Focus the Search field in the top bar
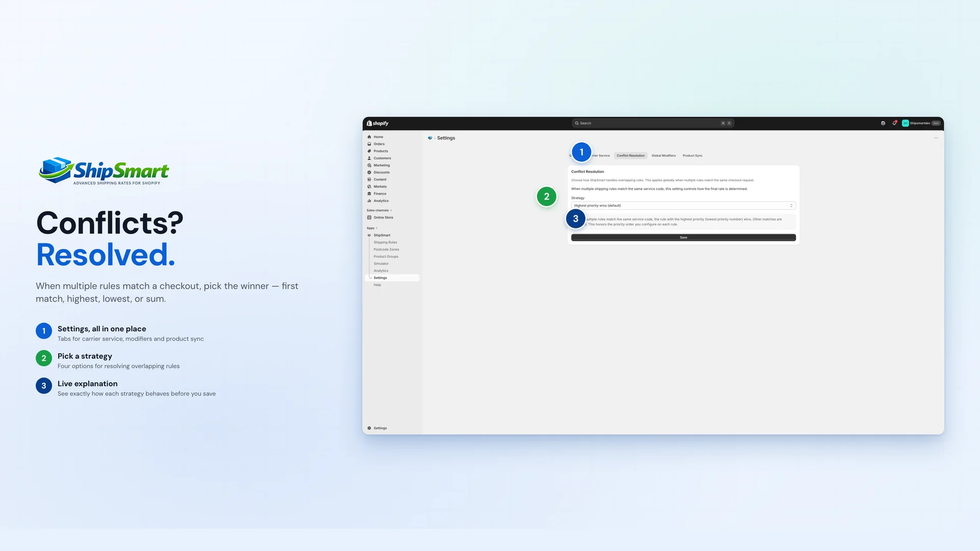Screen dimensions: 980x551 coord(653,123)
